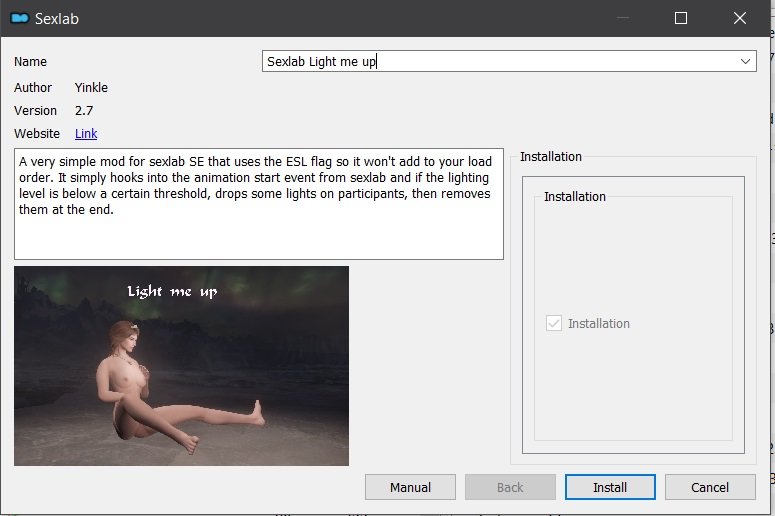Expand the Name dropdown arrow
The width and height of the screenshot is (775, 516).
745,61
